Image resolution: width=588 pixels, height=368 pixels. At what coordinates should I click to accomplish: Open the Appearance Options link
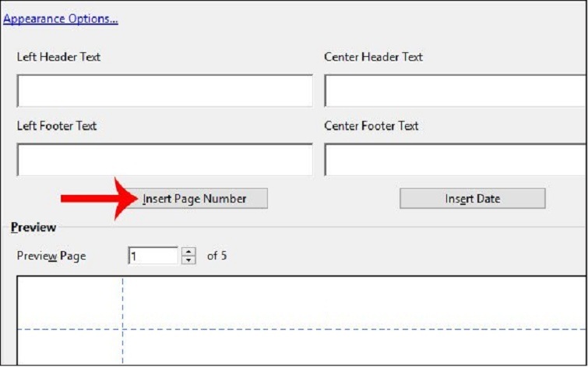pyautogui.click(x=61, y=19)
